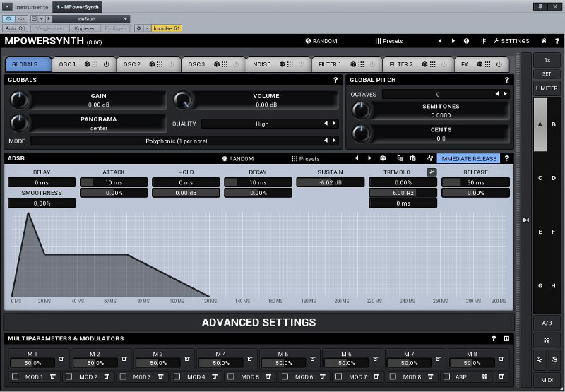Click the collapse panel icon beside Multiparameters help
Screen dimensions: 565x392
[506, 339]
